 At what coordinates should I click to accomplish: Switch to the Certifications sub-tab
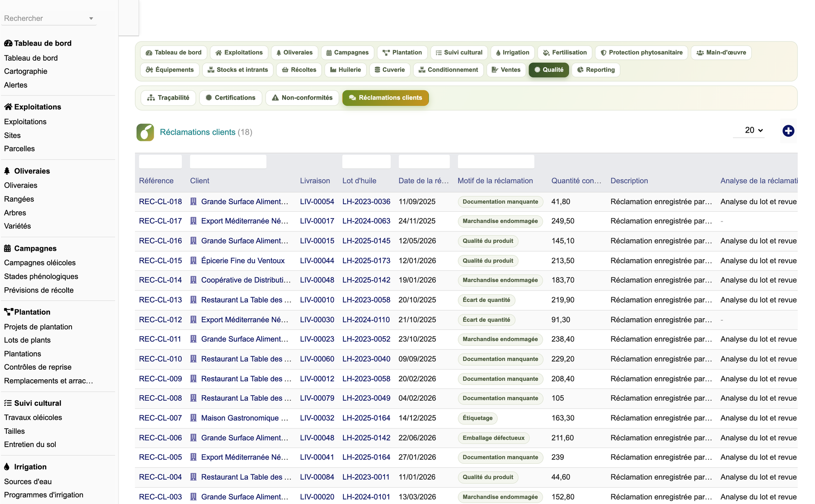230,98
